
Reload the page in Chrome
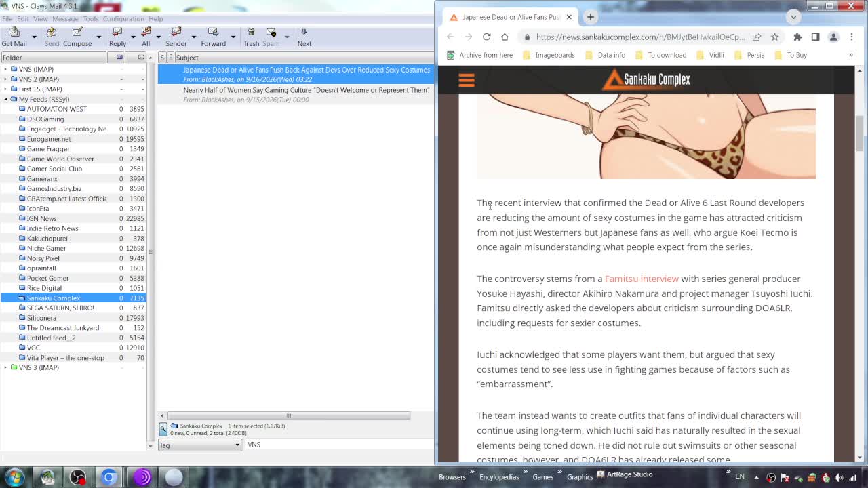(x=486, y=37)
